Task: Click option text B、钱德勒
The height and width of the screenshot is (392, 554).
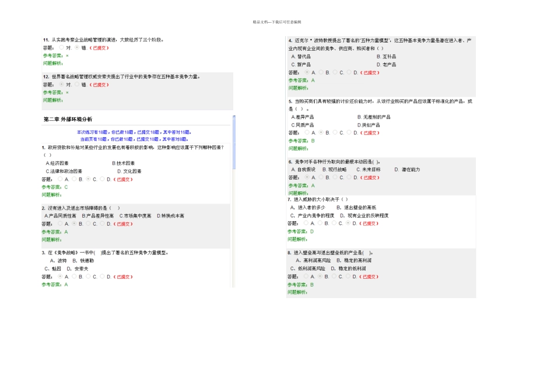Action: point(83,261)
